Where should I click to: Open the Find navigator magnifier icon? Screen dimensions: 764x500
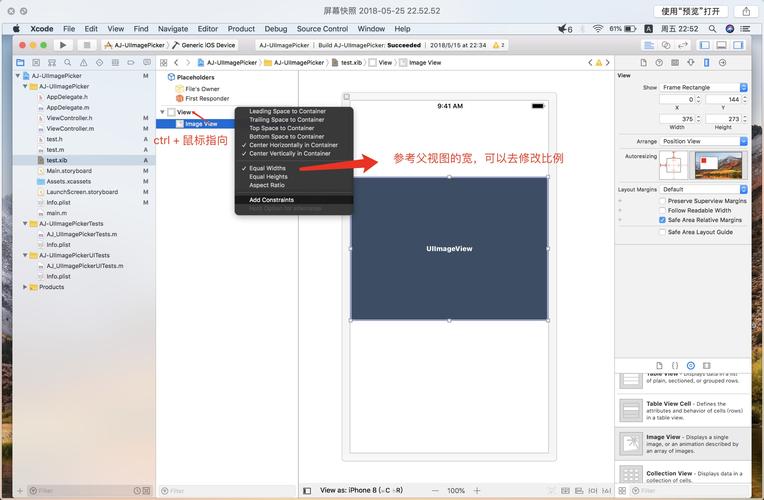(68, 62)
